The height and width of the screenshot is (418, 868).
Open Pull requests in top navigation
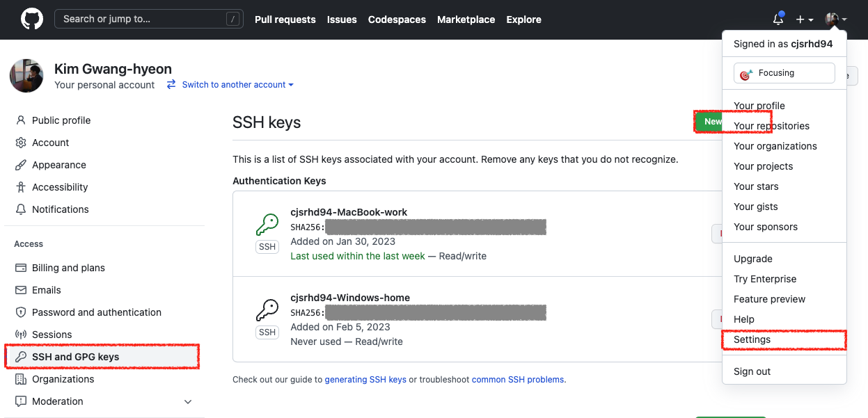pyautogui.click(x=285, y=19)
